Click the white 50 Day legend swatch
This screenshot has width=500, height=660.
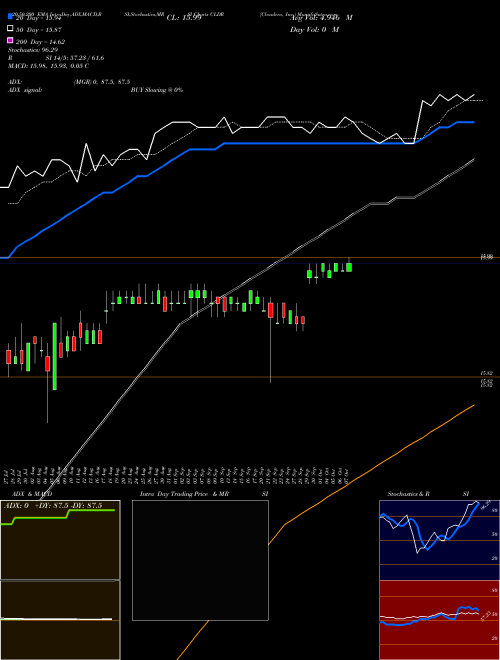10,29
